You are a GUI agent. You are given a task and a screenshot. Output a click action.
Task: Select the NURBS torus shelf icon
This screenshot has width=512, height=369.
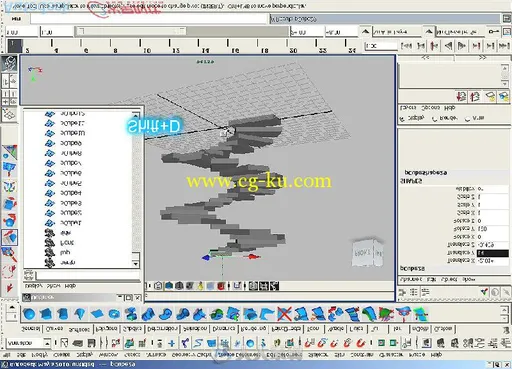[114, 314]
